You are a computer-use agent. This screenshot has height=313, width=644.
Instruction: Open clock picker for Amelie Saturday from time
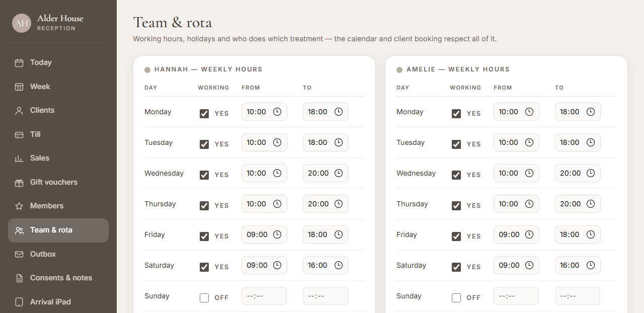529,265
